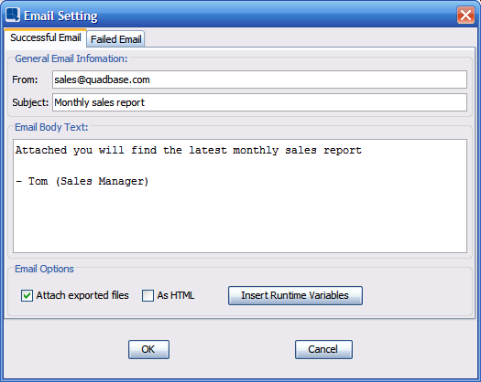Click the text 'Monthly sales report' in Subject
The image size is (481, 382).
tap(99, 102)
